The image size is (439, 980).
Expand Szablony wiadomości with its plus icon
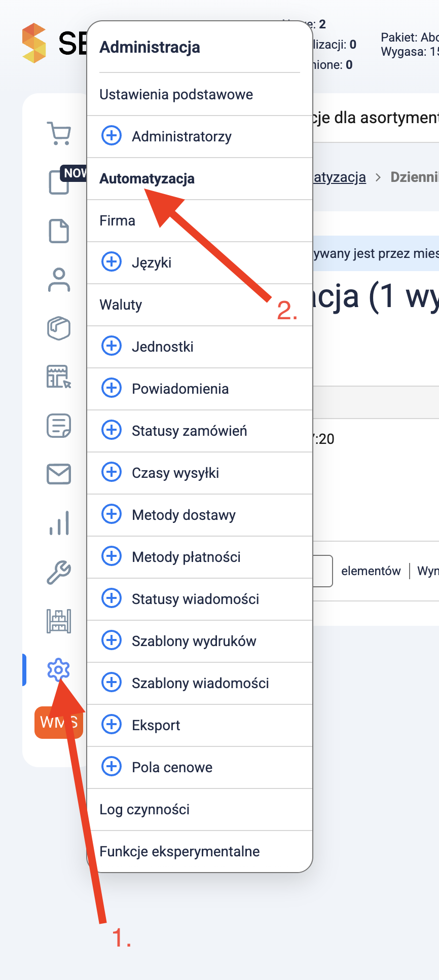coord(112,683)
